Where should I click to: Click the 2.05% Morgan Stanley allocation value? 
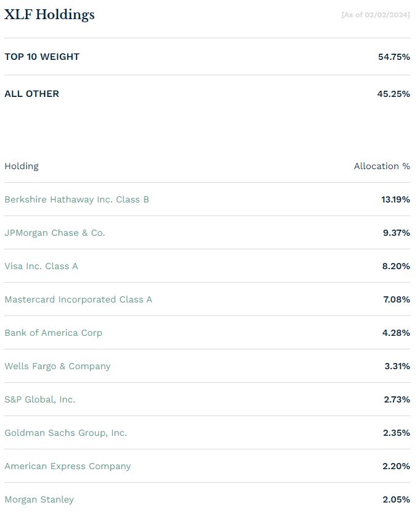point(397,499)
